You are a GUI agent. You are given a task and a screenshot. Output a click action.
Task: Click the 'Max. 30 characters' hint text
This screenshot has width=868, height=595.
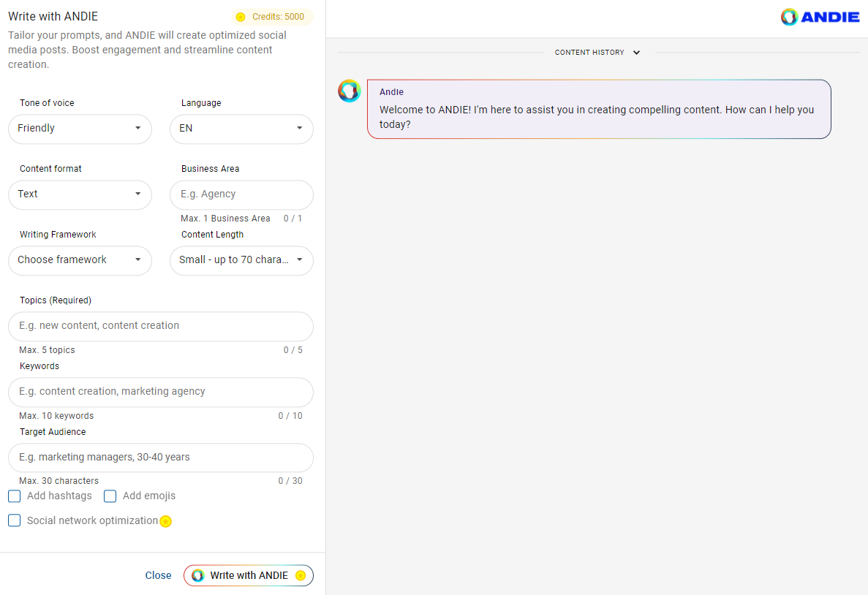[x=59, y=481]
